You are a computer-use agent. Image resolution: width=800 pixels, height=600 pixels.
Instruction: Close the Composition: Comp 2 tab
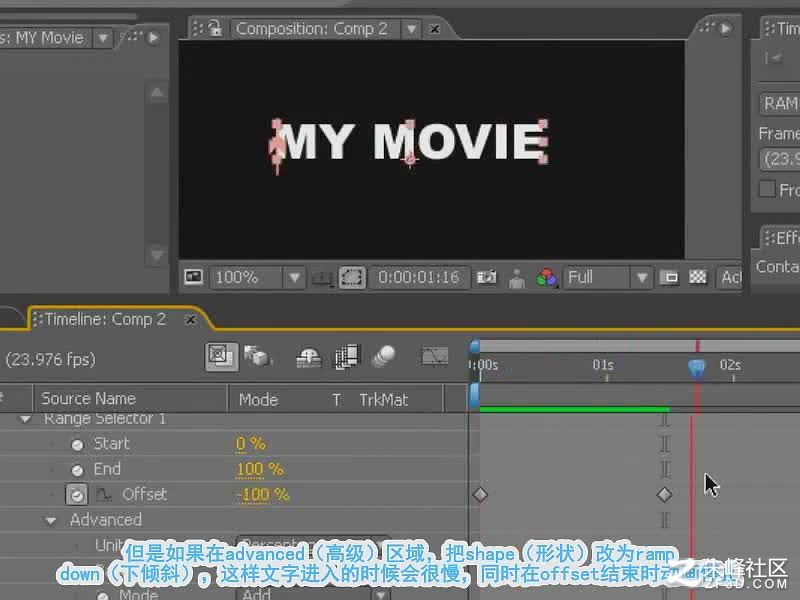435,29
